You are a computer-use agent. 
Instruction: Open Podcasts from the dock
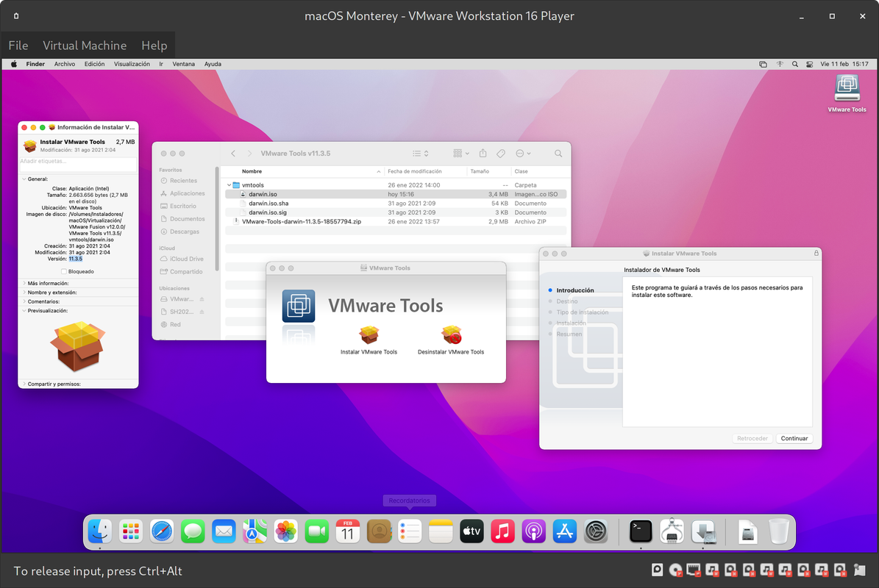[534, 531]
